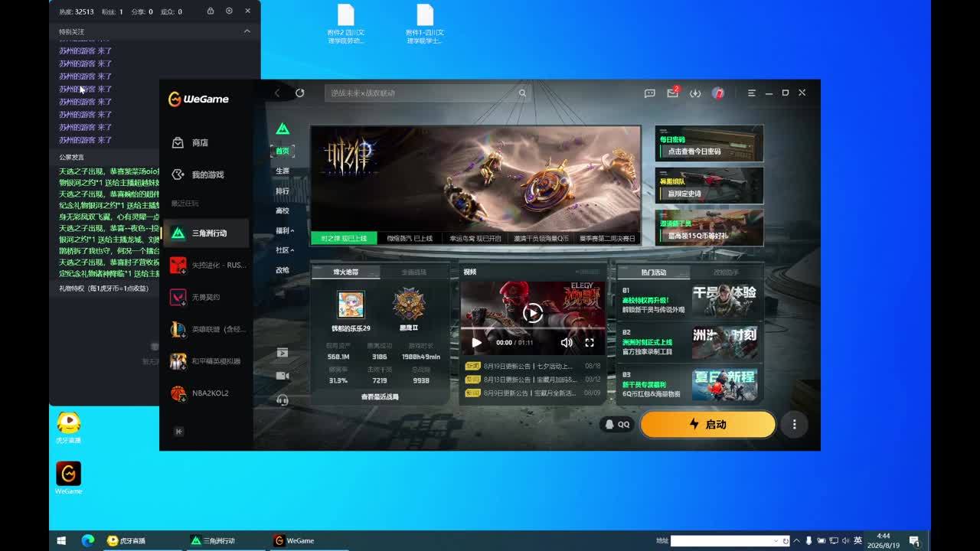Click the taskbar address input field
This screenshot has width=980, height=551.
[730, 540]
